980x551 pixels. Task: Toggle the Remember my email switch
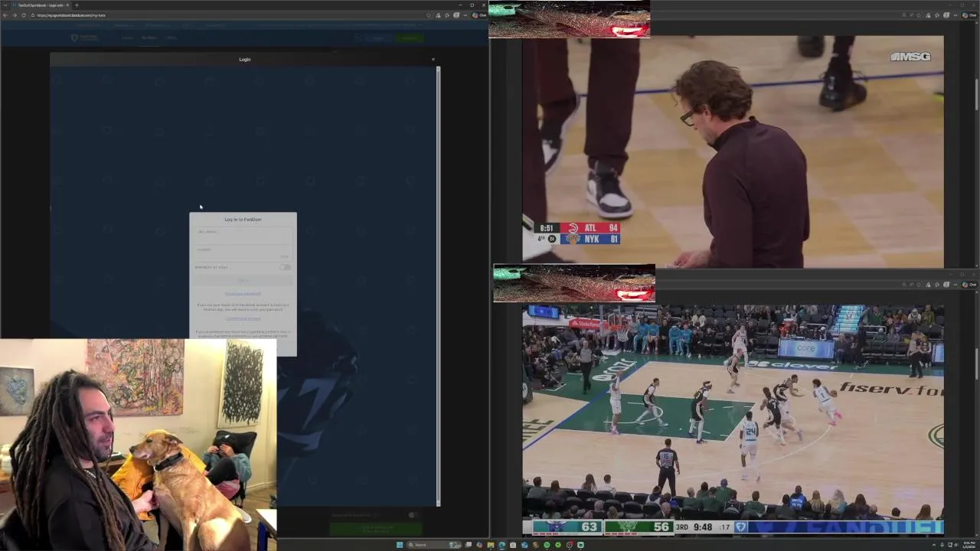click(285, 267)
